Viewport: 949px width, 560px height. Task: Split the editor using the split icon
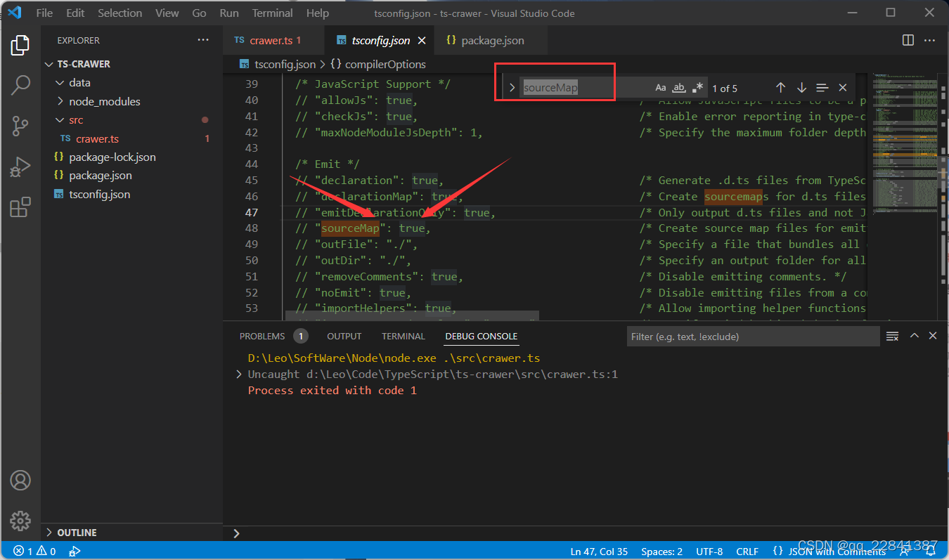pos(908,40)
